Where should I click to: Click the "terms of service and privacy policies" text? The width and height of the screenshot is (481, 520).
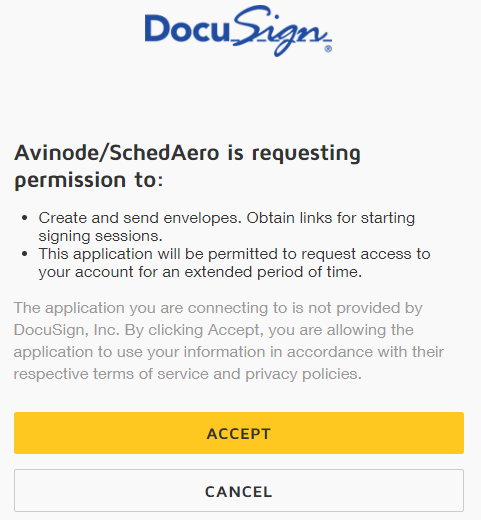tap(227, 374)
